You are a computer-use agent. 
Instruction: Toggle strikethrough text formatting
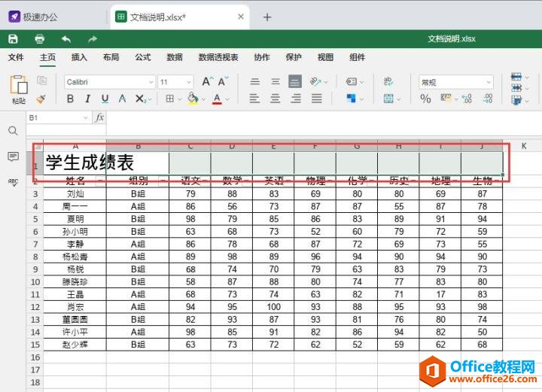point(122,99)
